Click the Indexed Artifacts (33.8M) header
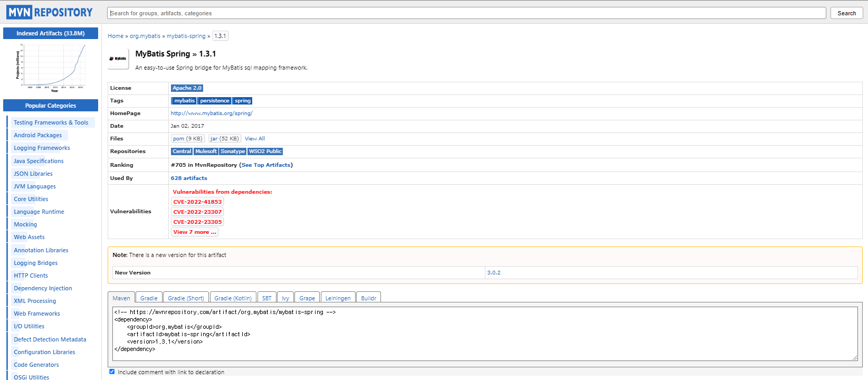This screenshot has height=380, width=868. 51,33
